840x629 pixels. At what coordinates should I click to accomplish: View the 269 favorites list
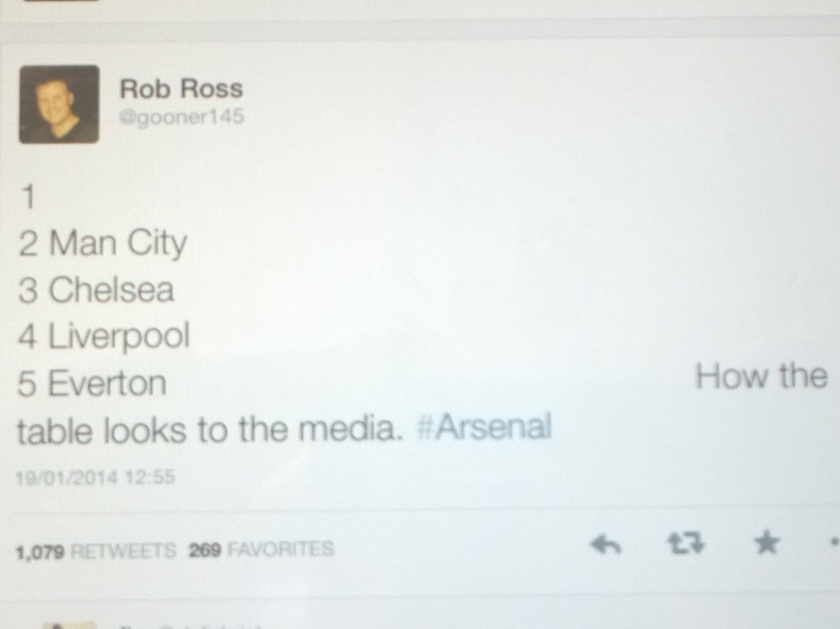pyautogui.click(x=261, y=550)
